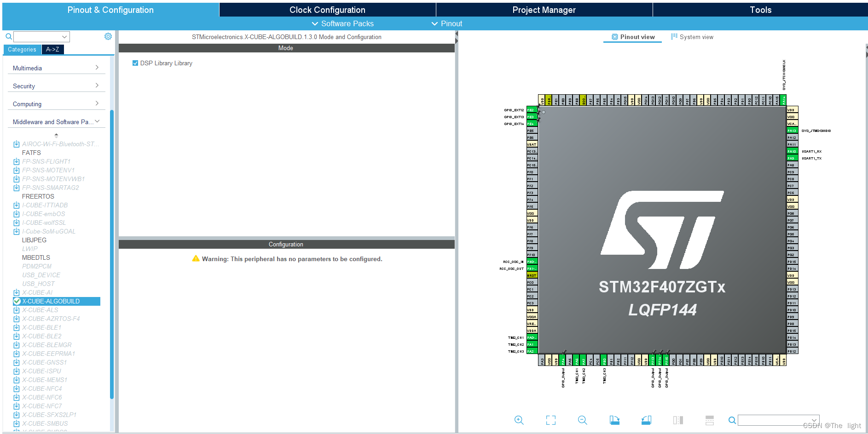Click the best fit icon in pinout toolbar
Viewport: 868px width, 434px height.
click(551, 420)
